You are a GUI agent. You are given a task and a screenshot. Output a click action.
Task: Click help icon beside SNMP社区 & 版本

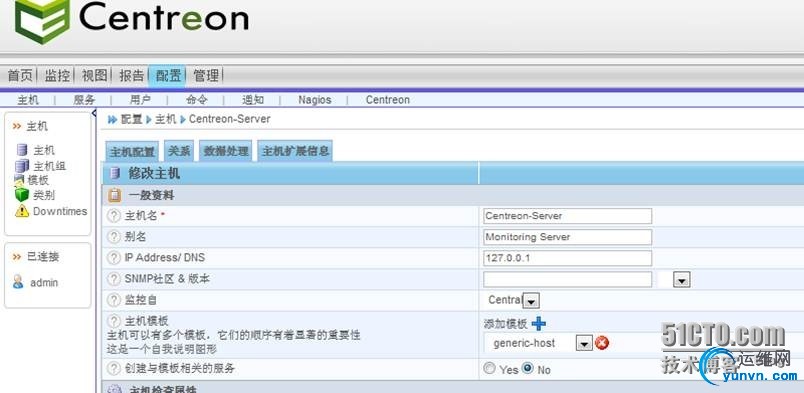tap(114, 279)
